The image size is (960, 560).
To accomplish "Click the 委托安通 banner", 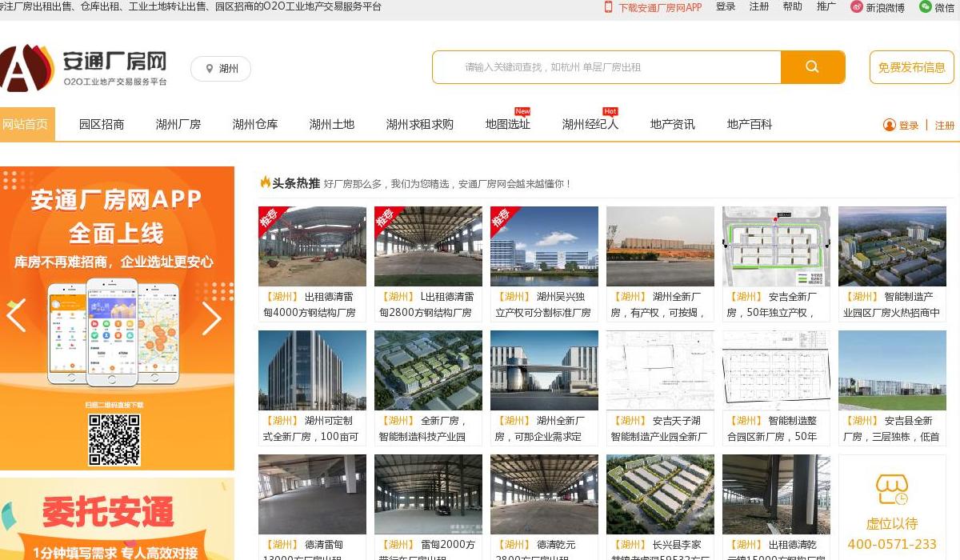I will tap(117, 519).
